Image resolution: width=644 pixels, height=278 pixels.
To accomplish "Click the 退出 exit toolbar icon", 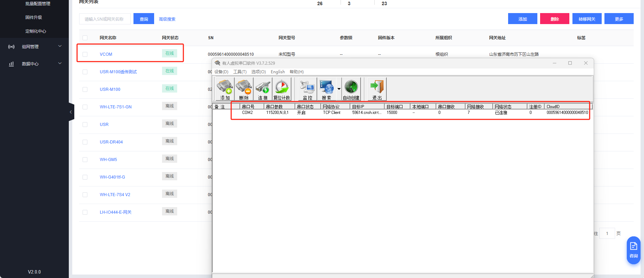I will [x=377, y=89].
